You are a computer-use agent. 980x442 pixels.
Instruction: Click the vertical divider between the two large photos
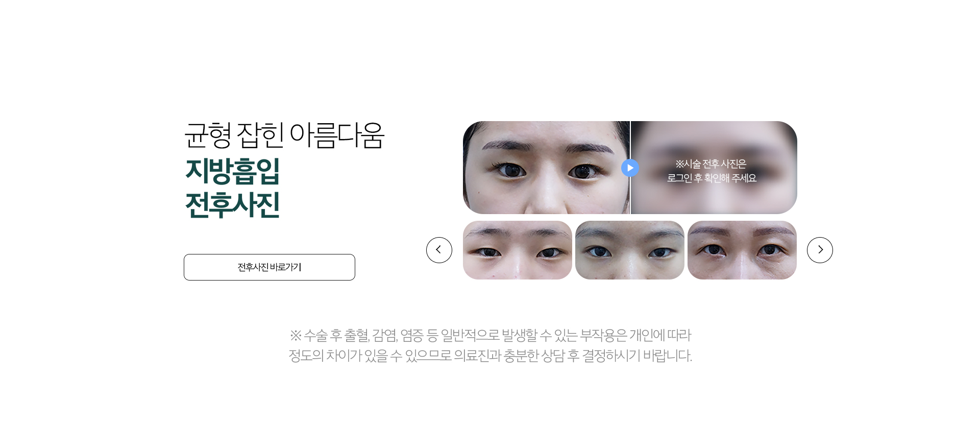pyautogui.click(x=630, y=168)
